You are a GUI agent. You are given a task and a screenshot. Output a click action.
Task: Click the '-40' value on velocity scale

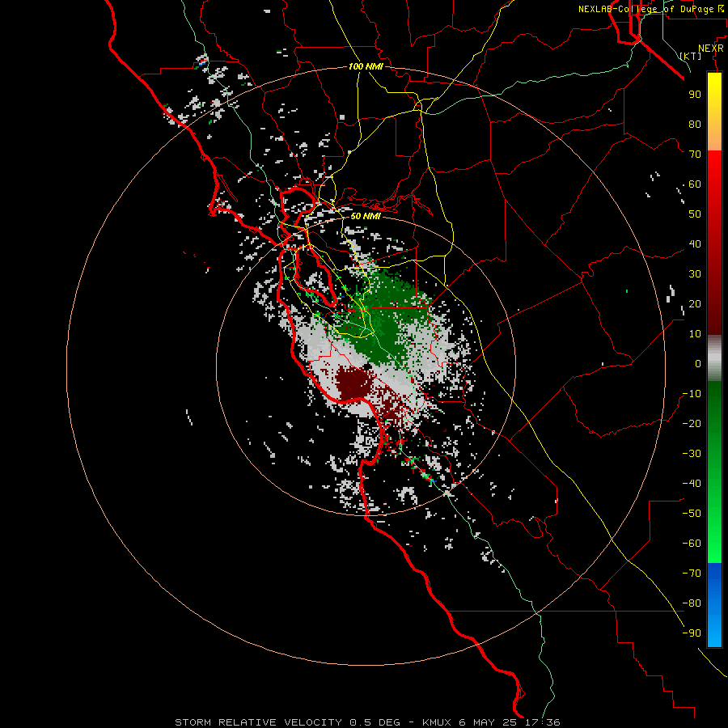coord(692,484)
